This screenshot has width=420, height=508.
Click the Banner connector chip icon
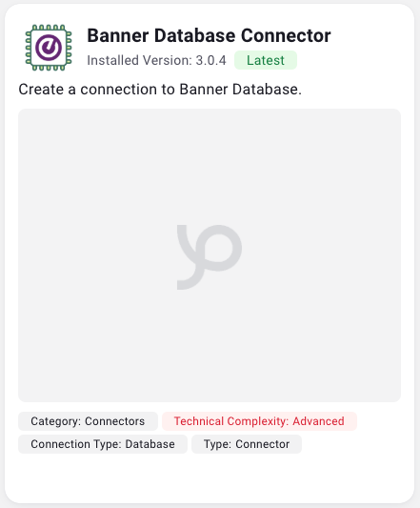[49, 48]
